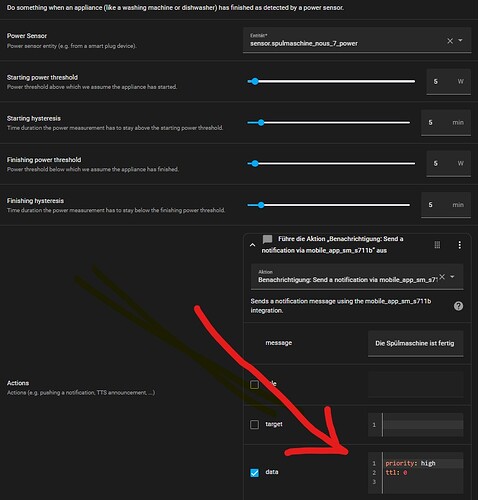Open the Power Sensor entity dropdown
478x500 pixels.
(x=460, y=40)
